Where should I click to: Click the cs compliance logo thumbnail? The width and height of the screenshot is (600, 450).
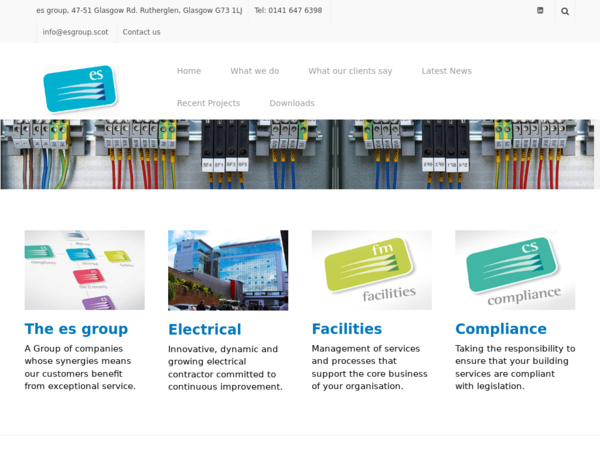pyautogui.click(x=515, y=270)
